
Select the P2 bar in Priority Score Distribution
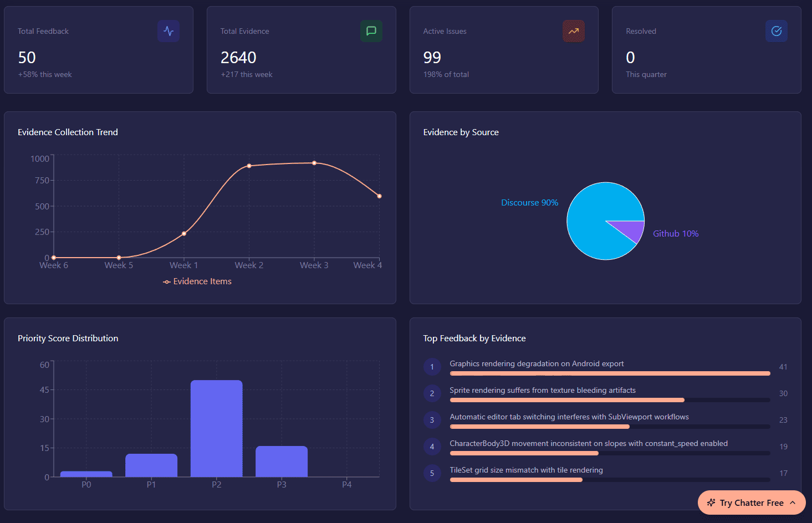coord(217,429)
